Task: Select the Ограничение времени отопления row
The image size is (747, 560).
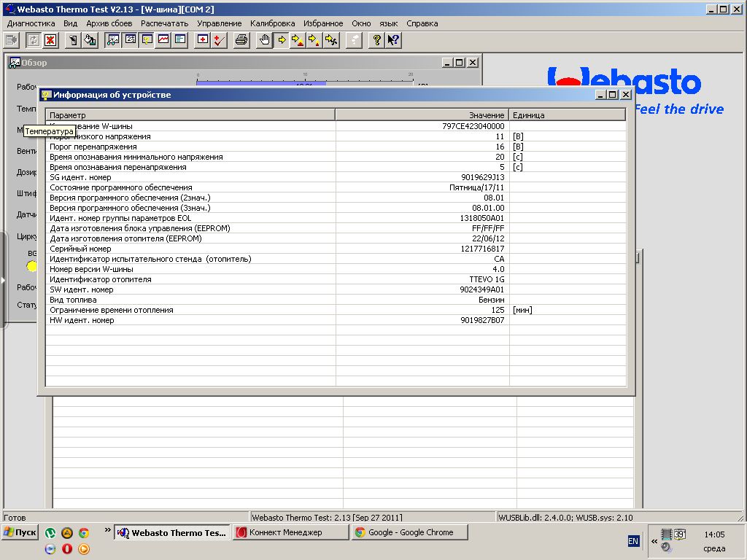Action: click(336, 310)
